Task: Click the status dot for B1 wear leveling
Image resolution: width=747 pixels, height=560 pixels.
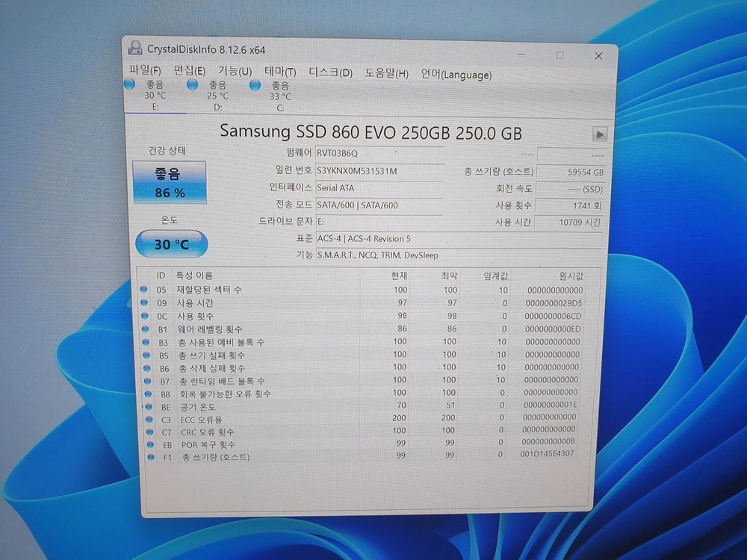Action: 146,329
